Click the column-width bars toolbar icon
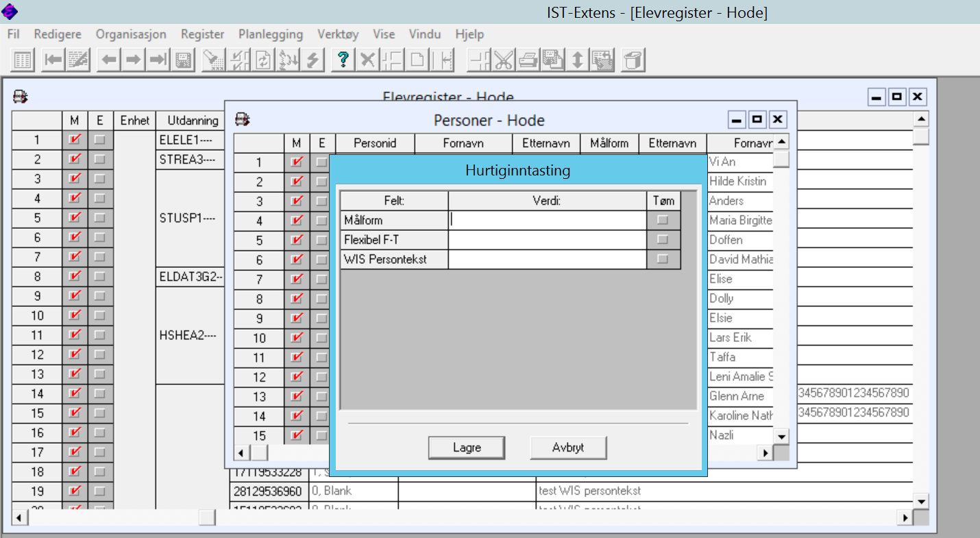This screenshot has height=538, width=980. click(443, 60)
